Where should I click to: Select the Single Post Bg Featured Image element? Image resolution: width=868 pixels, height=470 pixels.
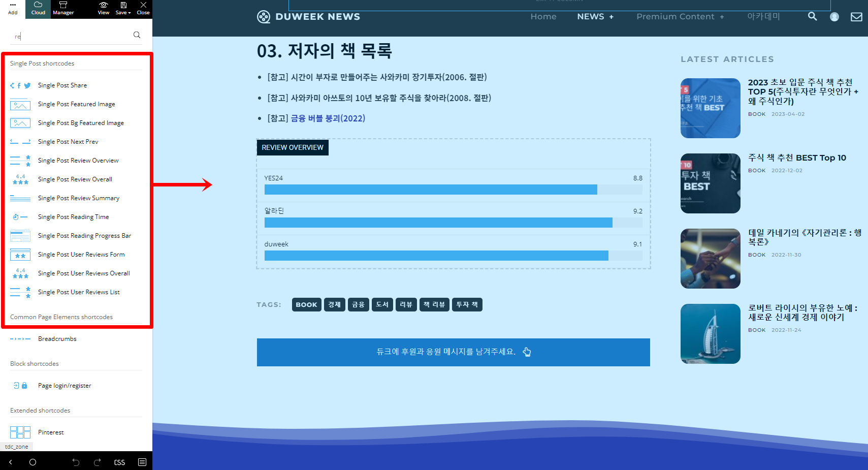tap(76, 123)
